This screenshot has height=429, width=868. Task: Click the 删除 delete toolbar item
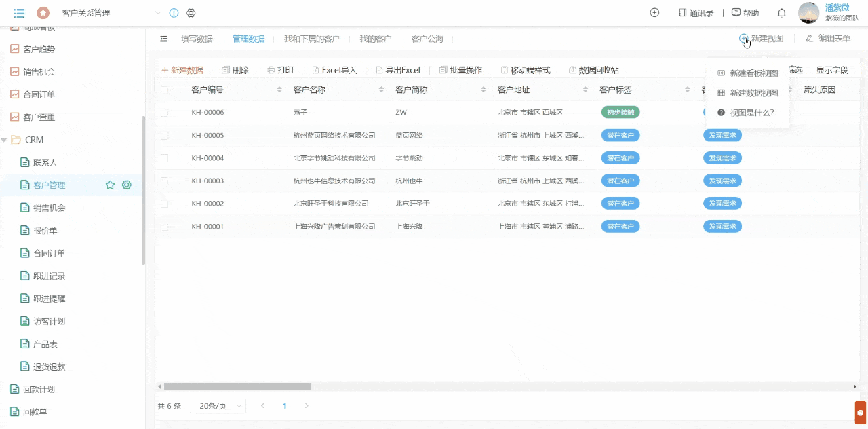click(235, 70)
